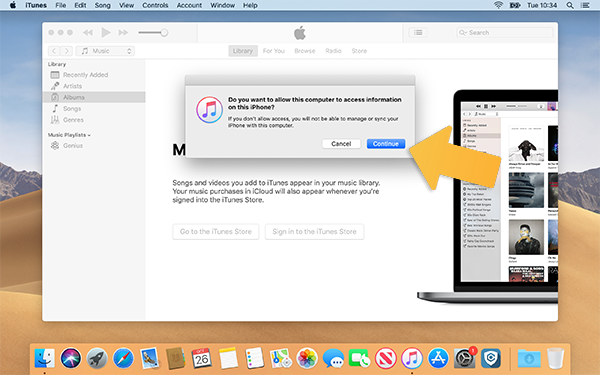Viewport: 600px width, 375px height.
Task: Click Sign in to the iTunes Store
Action: 314,232
